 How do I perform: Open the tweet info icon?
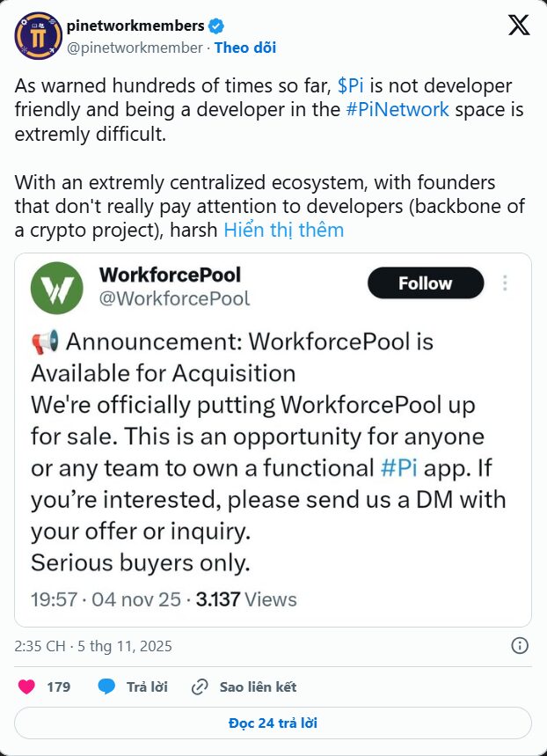click(x=520, y=646)
